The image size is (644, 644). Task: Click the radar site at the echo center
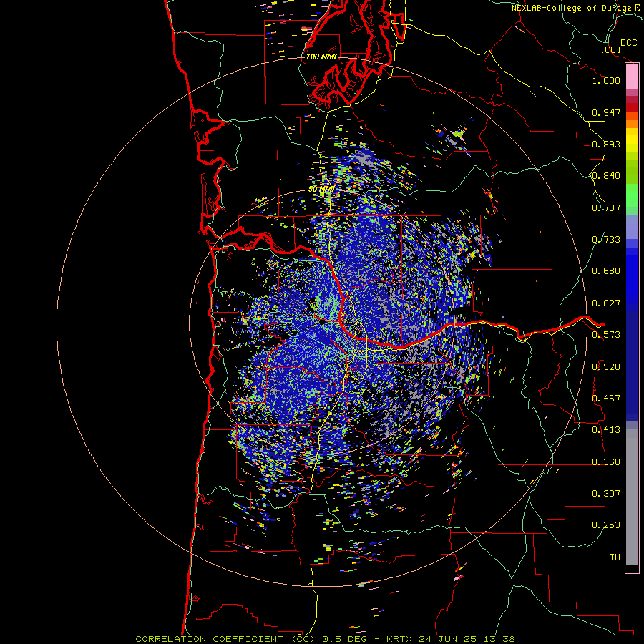[323, 321]
